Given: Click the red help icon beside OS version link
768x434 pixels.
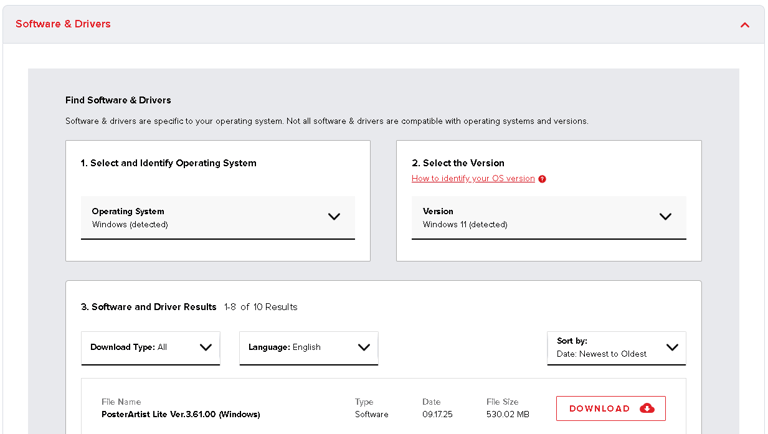Looking at the screenshot, I should pos(542,179).
